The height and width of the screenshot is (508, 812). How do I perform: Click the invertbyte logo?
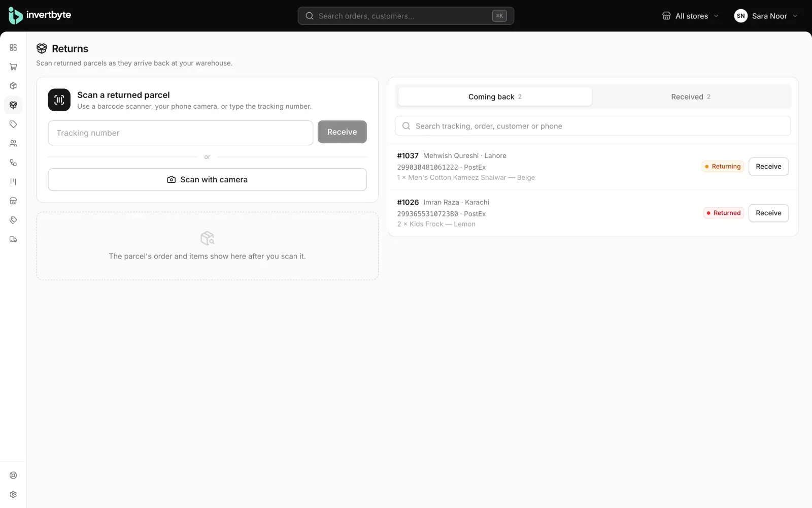(x=40, y=15)
